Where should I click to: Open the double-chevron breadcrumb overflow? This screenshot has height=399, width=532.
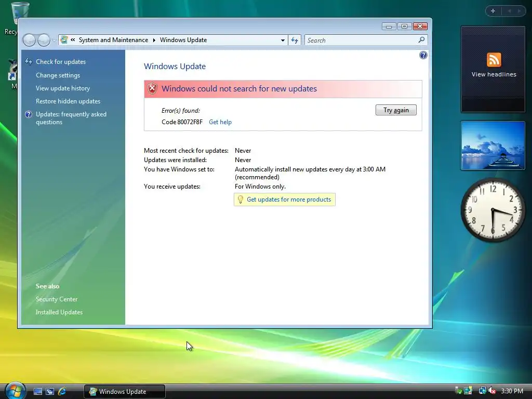pos(73,40)
